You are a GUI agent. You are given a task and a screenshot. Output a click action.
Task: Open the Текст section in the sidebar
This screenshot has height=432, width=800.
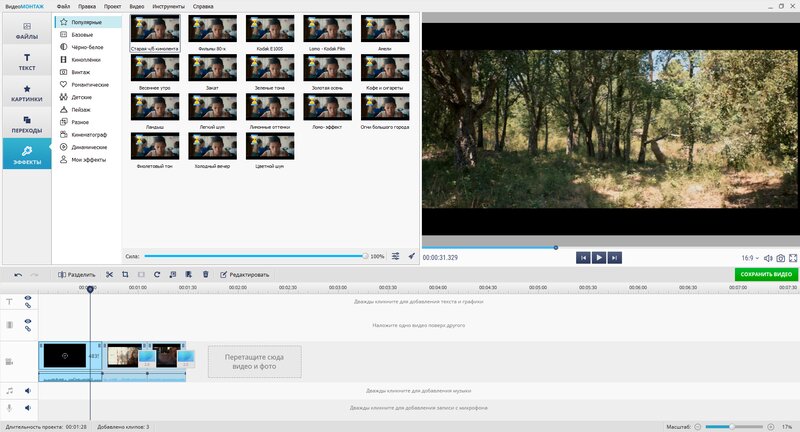(27, 61)
